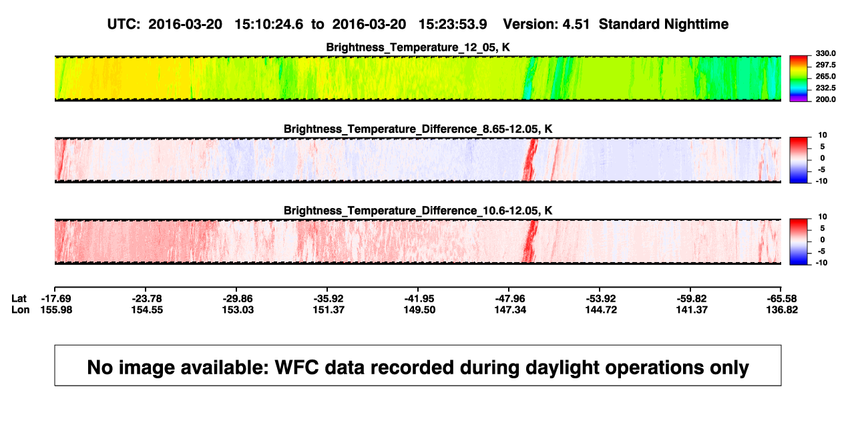Click the Brightness_Temperature_12_05 image strip
The width and height of the screenshot is (868, 445).
(417, 78)
